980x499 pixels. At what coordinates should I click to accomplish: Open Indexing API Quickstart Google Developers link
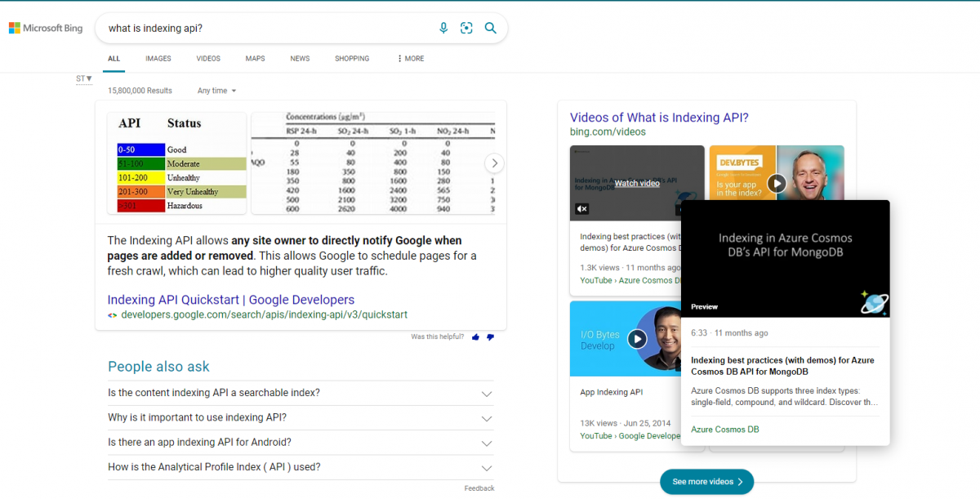pos(231,300)
